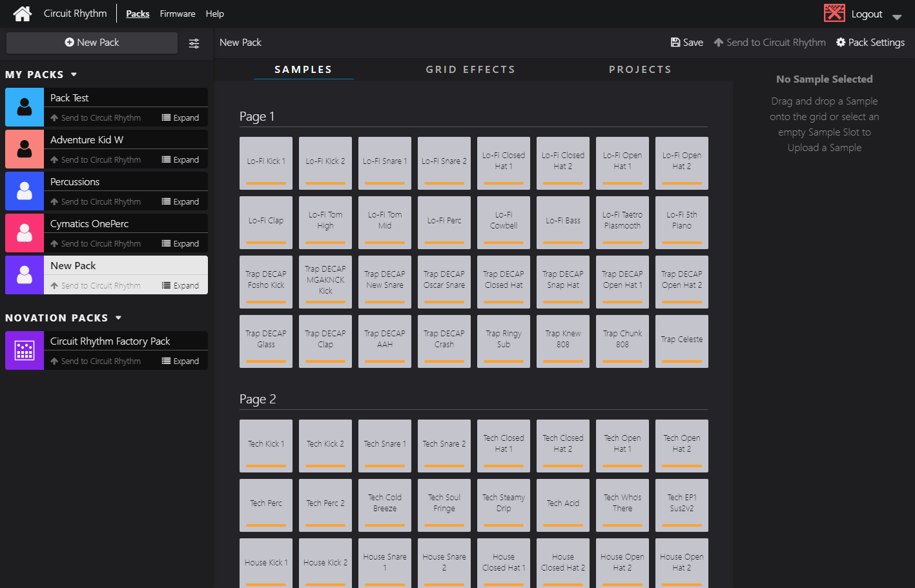Collapse the Novation Packs section

click(x=118, y=318)
